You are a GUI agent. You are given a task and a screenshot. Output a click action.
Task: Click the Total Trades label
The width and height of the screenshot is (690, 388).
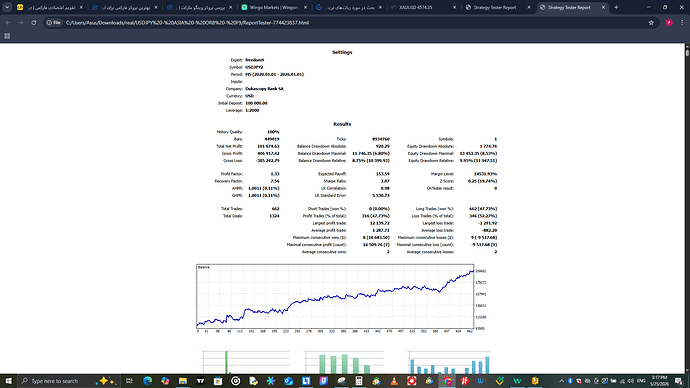232,209
